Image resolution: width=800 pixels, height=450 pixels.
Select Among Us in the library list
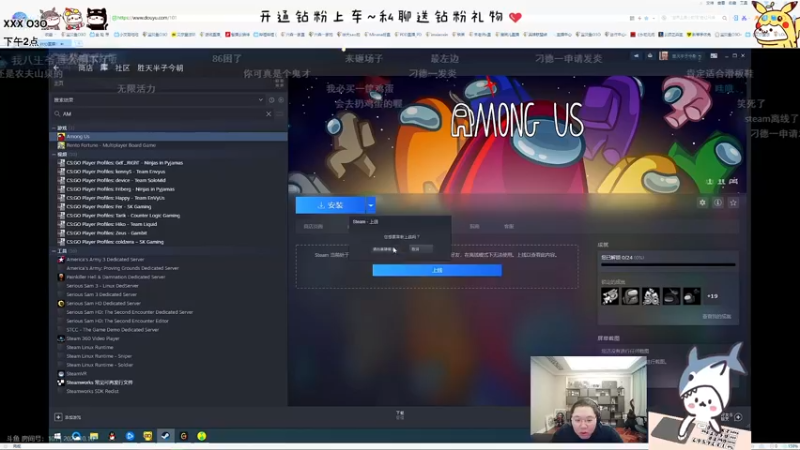168,136
